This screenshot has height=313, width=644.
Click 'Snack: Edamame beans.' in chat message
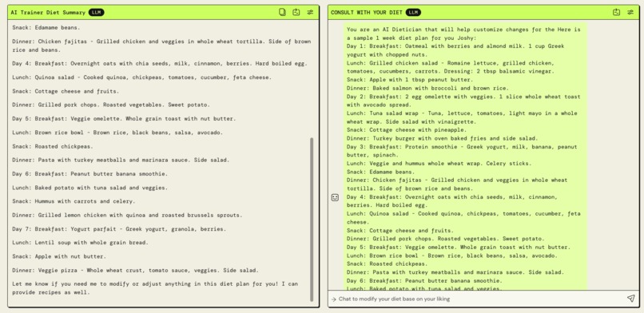[381, 172]
